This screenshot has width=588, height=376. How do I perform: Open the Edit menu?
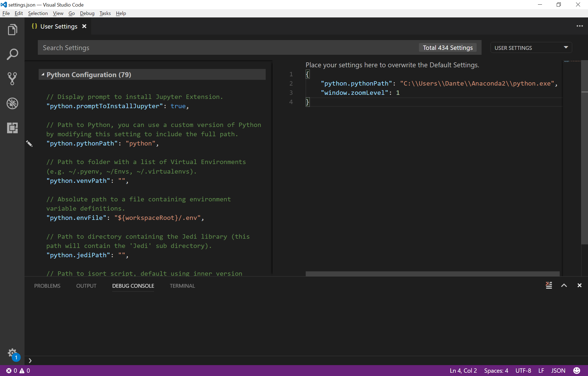point(19,13)
